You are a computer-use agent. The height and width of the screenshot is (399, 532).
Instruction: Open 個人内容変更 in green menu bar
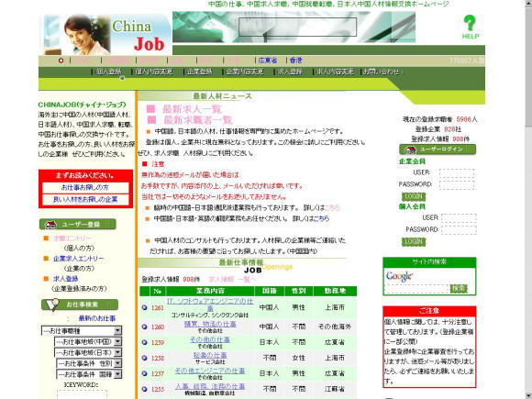(154, 72)
